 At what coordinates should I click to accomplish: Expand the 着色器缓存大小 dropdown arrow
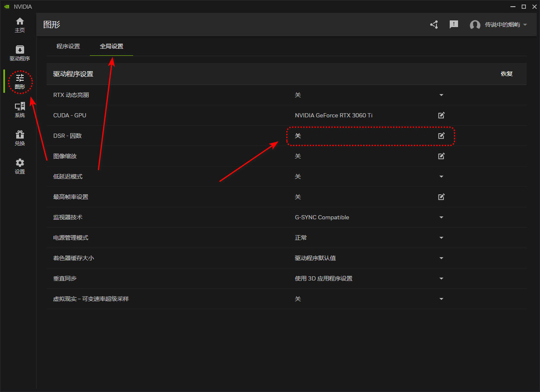(x=441, y=258)
